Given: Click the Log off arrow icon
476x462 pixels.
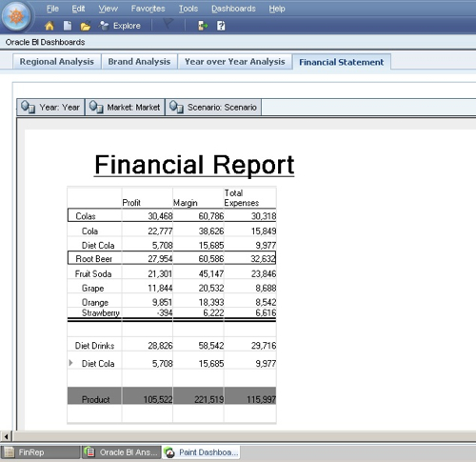Looking at the screenshot, I should coord(203,26).
